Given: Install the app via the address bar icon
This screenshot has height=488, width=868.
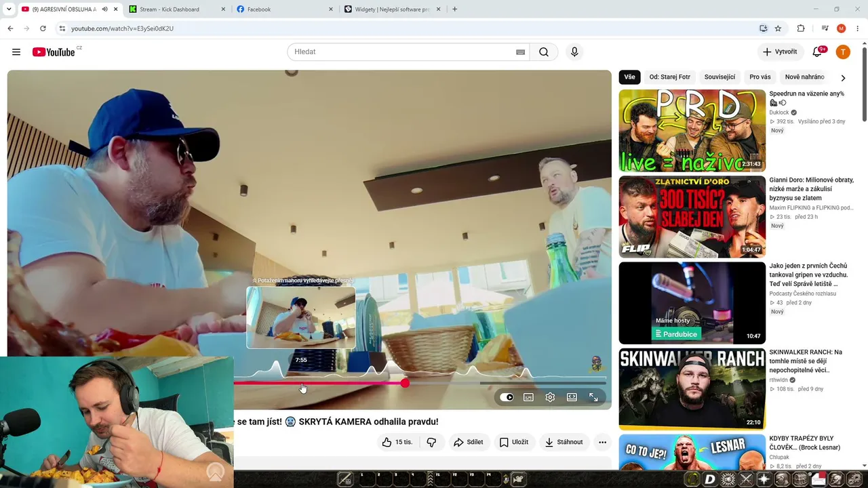Looking at the screenshot, I should (x=764, y=28).
